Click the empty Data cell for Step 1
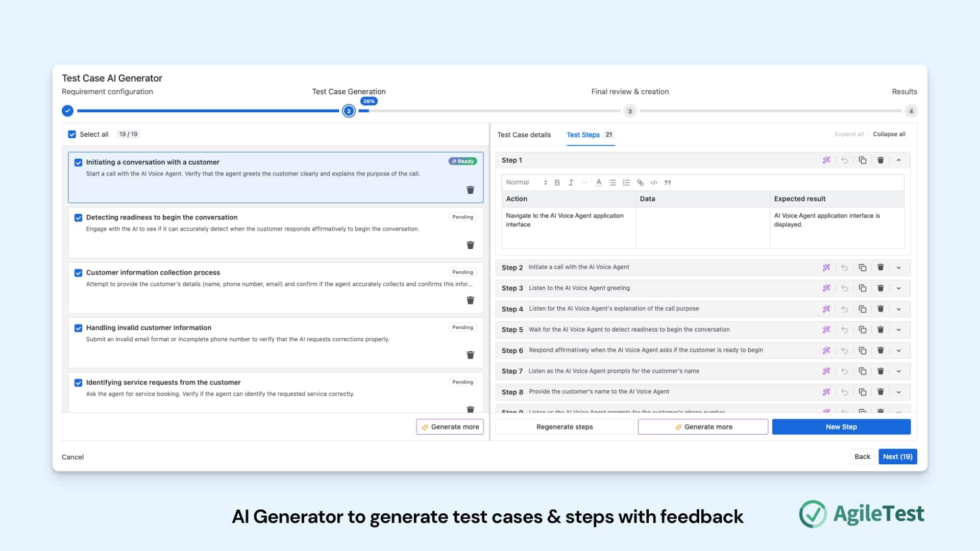The image size is (980, 551). pos(702,228)
